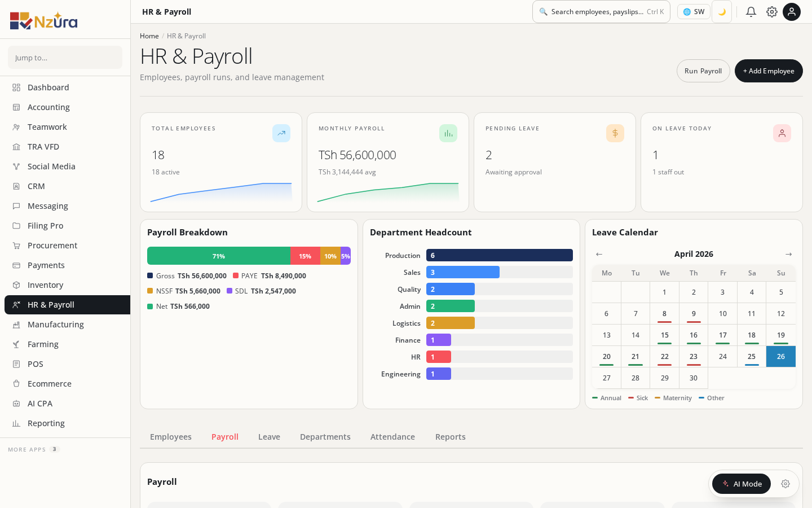Open AI CPA module
This screenshot has width=812, height=508.
point(67,404)
